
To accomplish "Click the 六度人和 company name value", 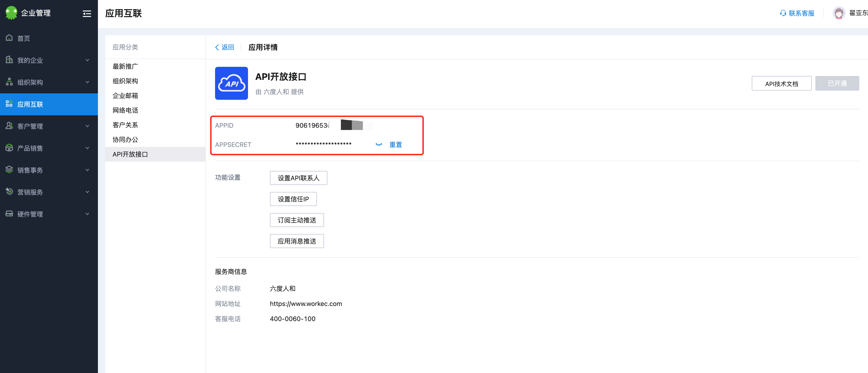I will (282, 288).
